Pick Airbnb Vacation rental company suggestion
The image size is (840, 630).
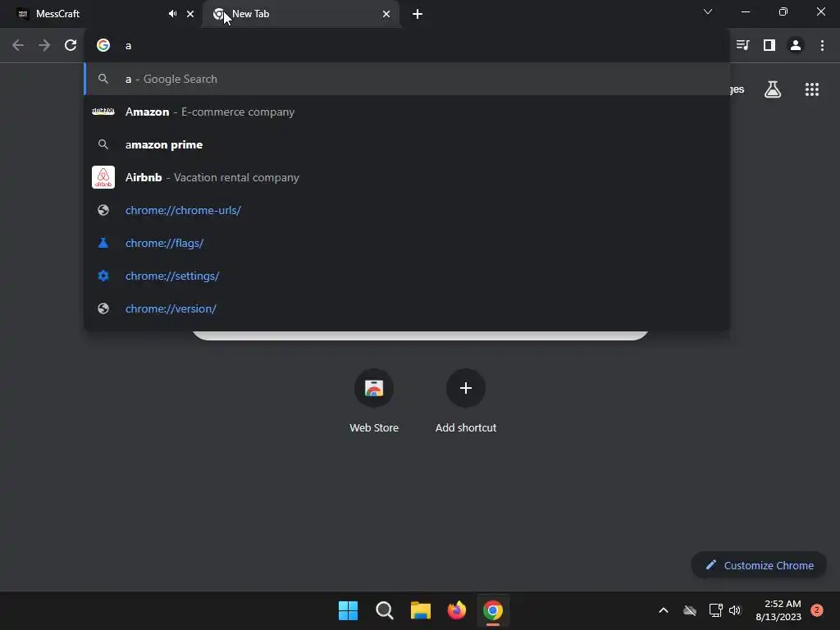click(407, 177)
